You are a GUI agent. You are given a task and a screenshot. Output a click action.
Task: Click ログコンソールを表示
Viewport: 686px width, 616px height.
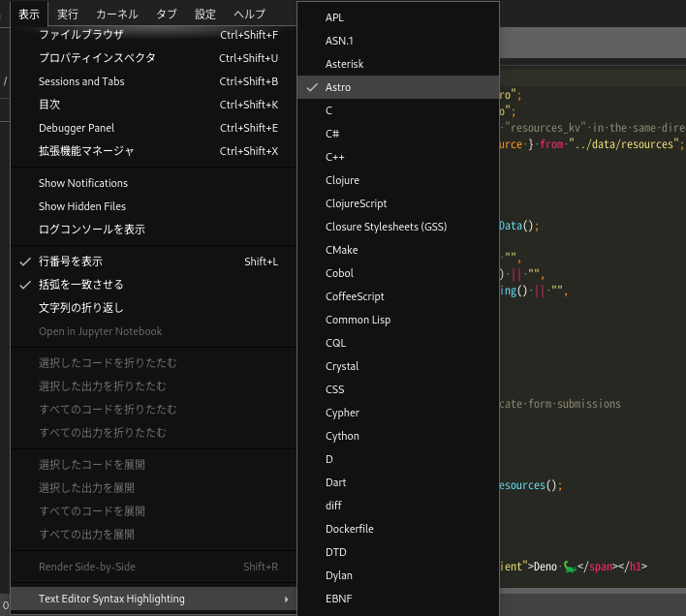[x=92, y=230]
